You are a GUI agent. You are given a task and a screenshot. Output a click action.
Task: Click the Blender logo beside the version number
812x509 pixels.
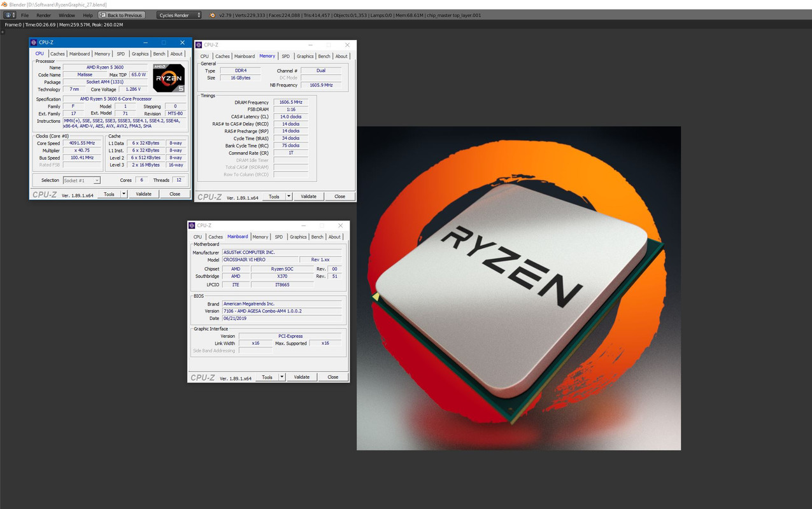point(212,15)
